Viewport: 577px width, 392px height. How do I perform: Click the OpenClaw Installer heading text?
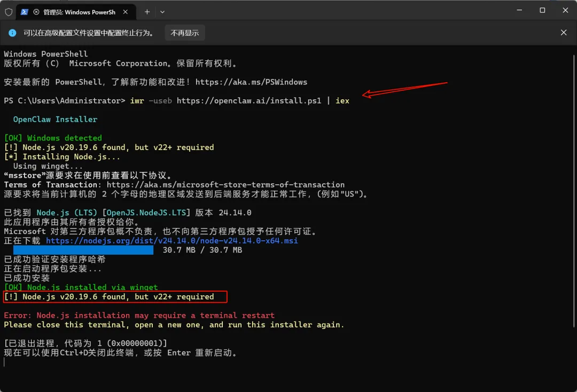click(55, 120)
